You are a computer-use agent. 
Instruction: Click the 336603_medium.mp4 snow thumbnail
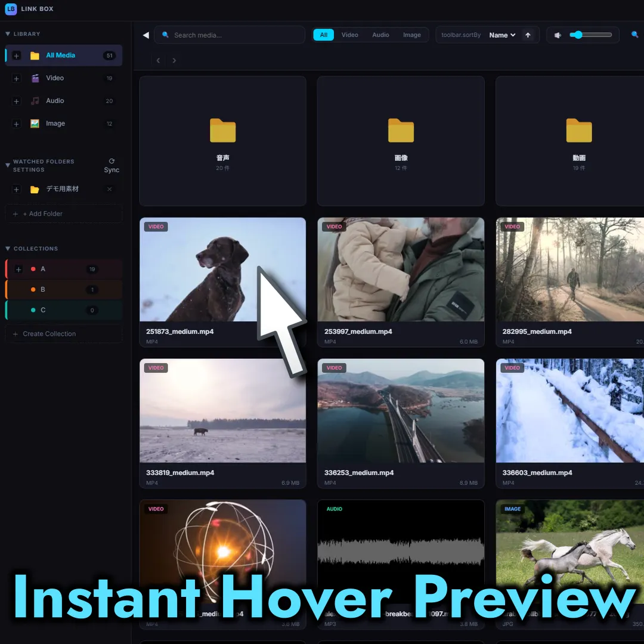570,411
